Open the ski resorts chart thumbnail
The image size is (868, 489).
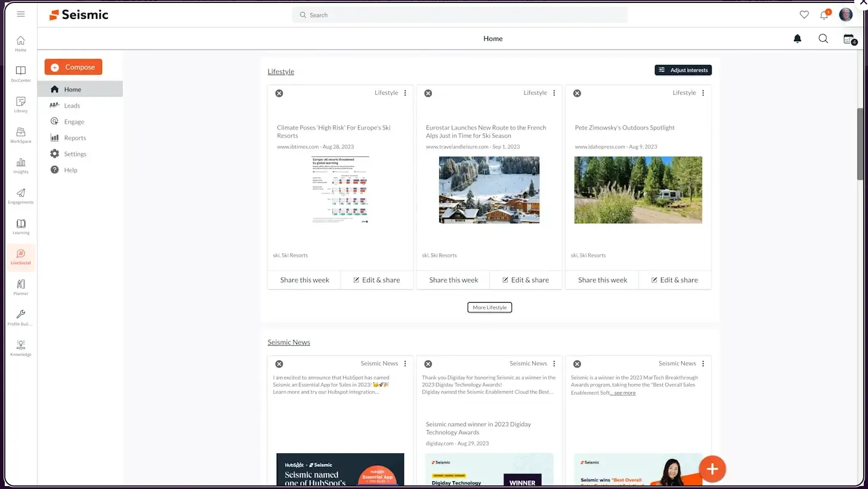tap(340, 190)
